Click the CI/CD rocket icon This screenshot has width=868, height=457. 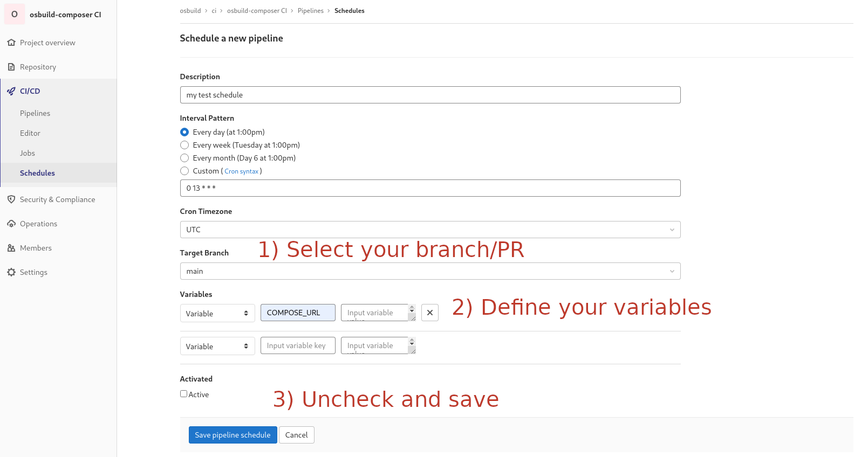click(x=11, y=91)
